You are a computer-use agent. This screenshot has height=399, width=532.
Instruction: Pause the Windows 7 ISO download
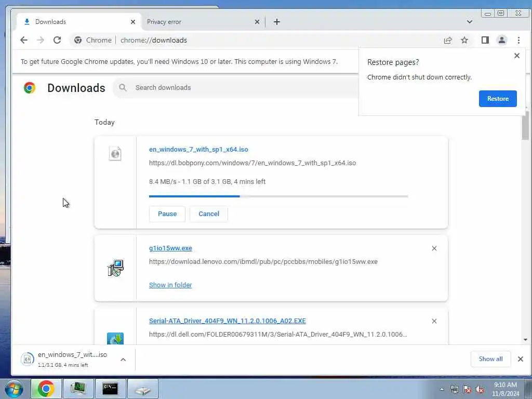167,214
